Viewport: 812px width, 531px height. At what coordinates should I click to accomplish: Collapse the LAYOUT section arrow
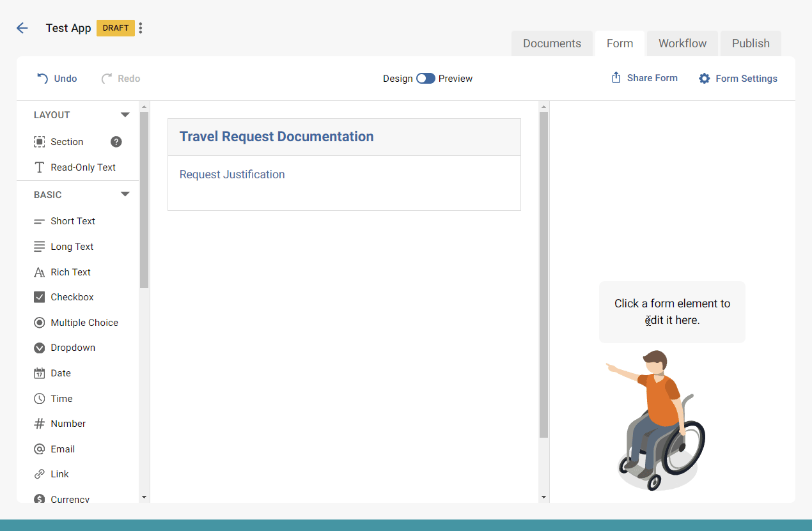tap(125, 115)
